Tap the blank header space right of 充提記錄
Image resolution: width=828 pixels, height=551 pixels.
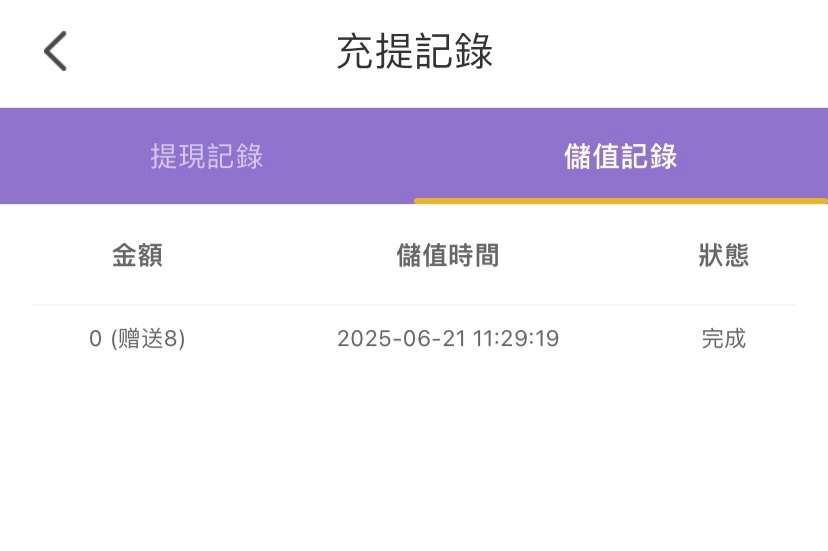point(660,51)
